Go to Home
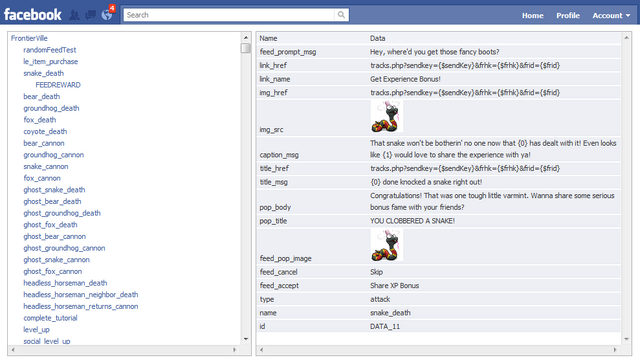The height and width of the screenshot is (360, 640). (x=533, y=16)
